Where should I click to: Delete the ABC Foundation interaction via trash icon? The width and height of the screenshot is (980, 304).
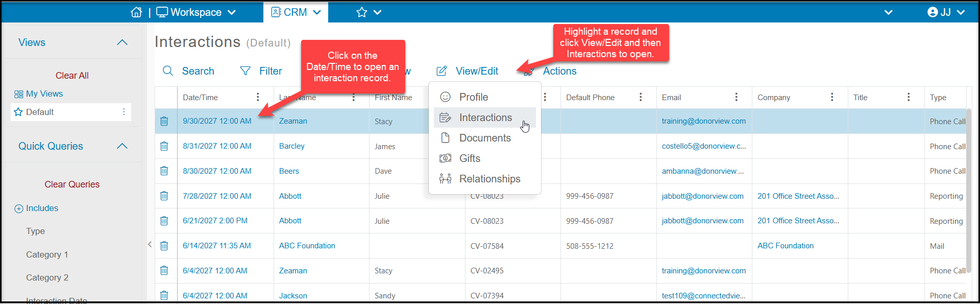[x=164, y=246]
